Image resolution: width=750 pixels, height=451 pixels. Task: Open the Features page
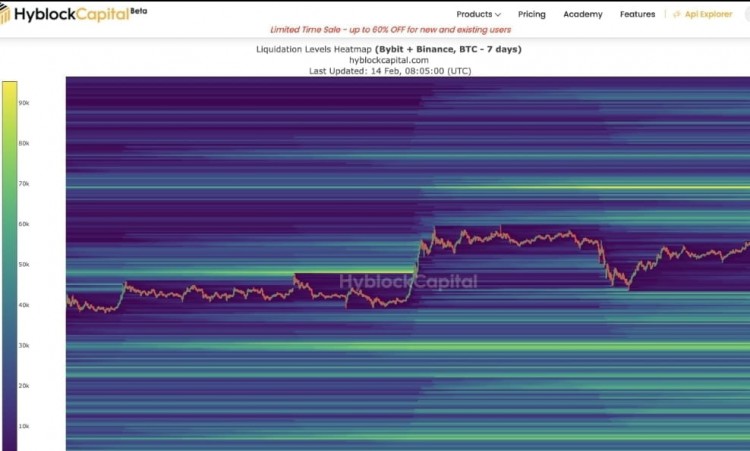637,14
